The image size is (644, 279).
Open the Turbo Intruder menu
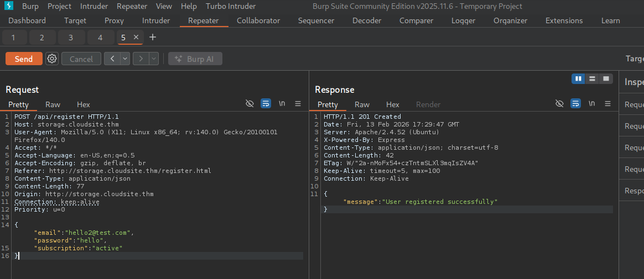pyautogui.click(x=231, y=6)
